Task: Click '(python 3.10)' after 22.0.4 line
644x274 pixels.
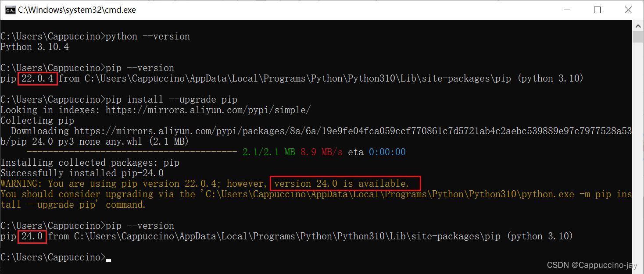Action: (x=550, y=78)
